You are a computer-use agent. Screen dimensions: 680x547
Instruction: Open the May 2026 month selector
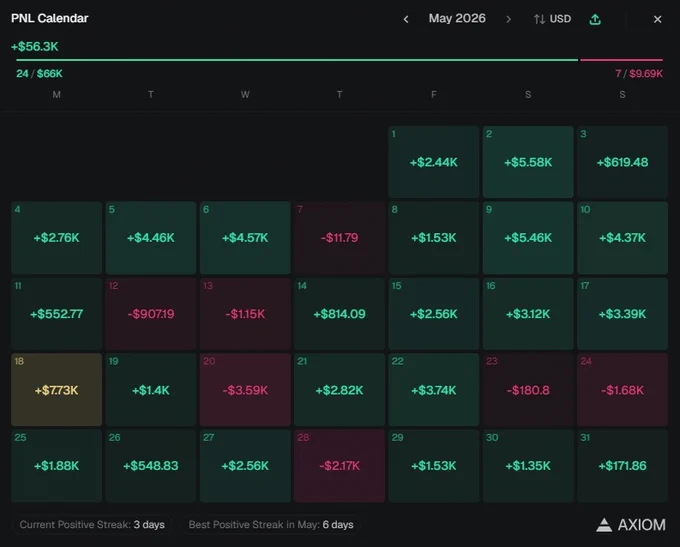tap(457, 18)
